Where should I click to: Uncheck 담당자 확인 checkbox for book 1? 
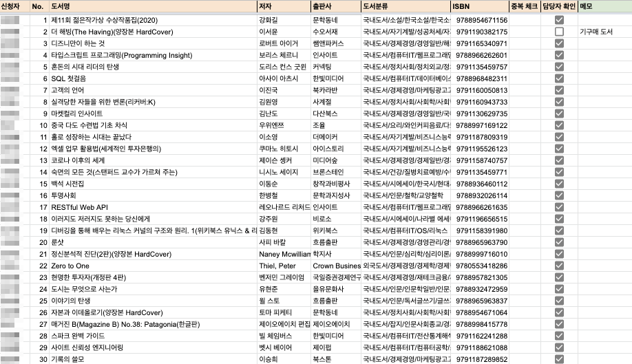pyautogui.click(x=559, y=20)
